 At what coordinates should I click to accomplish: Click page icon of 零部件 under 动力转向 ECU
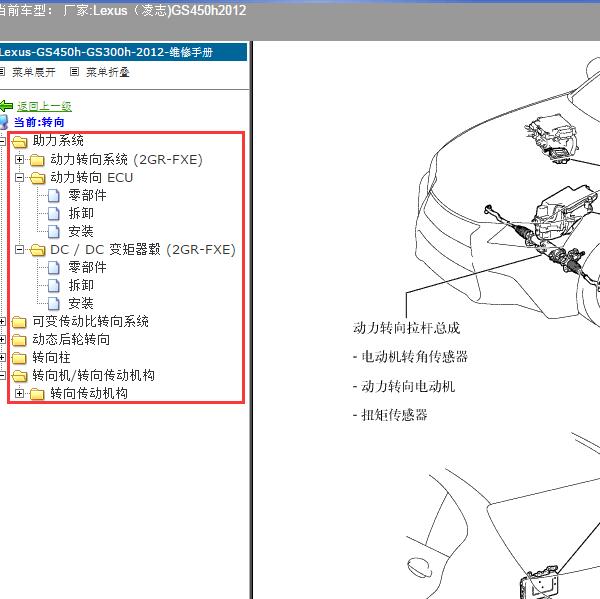(54, 196)
